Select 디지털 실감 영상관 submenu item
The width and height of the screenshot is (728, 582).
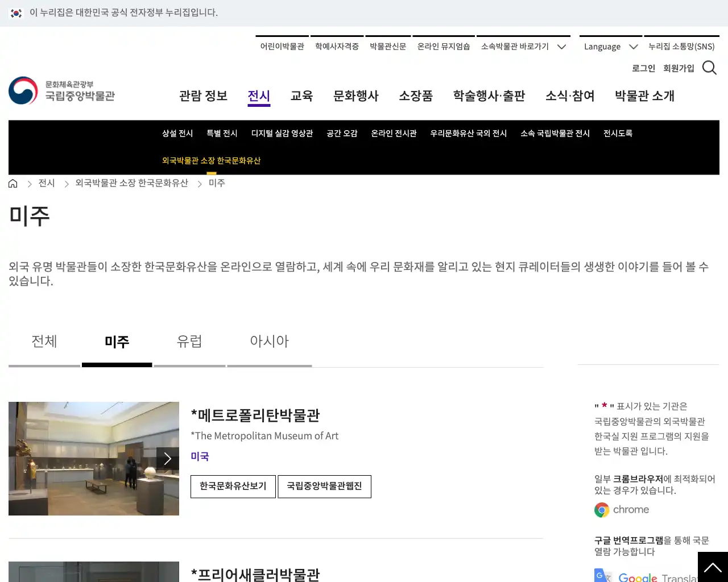pos(282,134)
